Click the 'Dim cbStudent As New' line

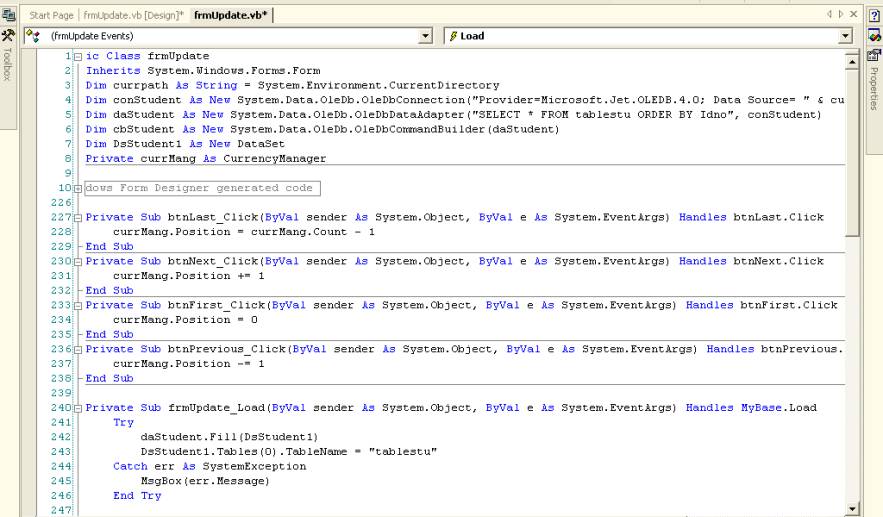click(x=322, y=130)
